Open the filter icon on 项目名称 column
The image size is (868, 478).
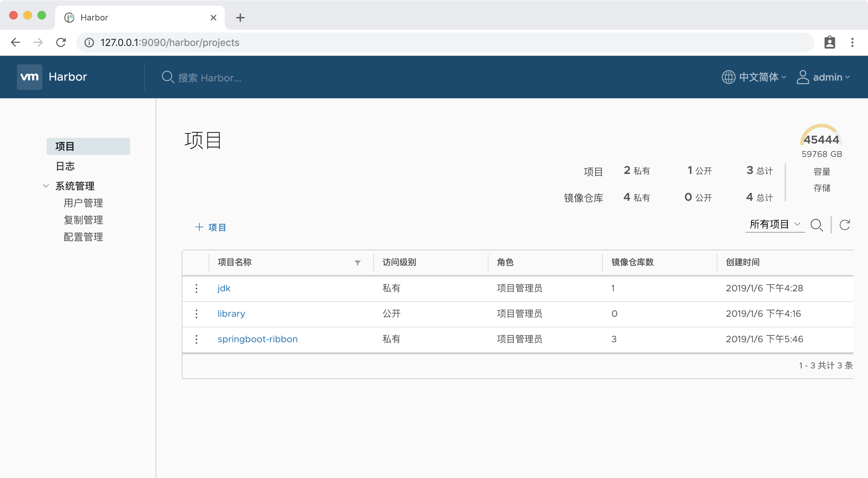click(x=357, y=263)
